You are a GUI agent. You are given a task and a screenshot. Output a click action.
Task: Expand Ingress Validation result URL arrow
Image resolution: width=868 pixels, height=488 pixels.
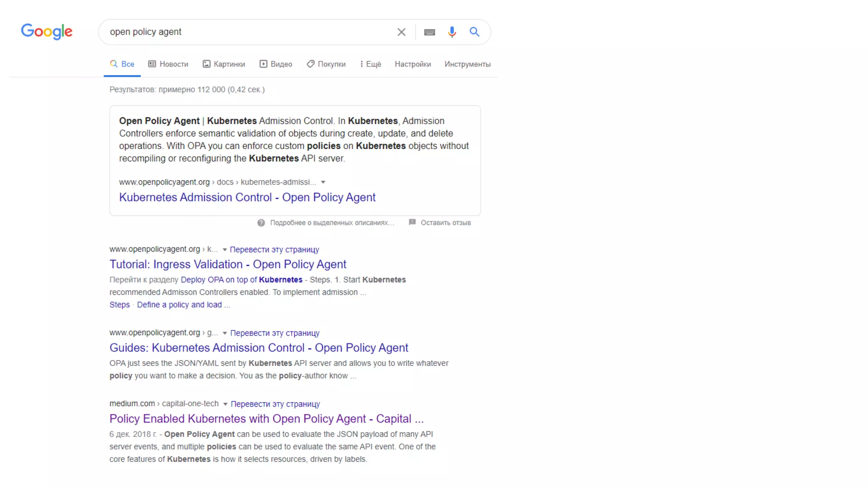point(225,250)
